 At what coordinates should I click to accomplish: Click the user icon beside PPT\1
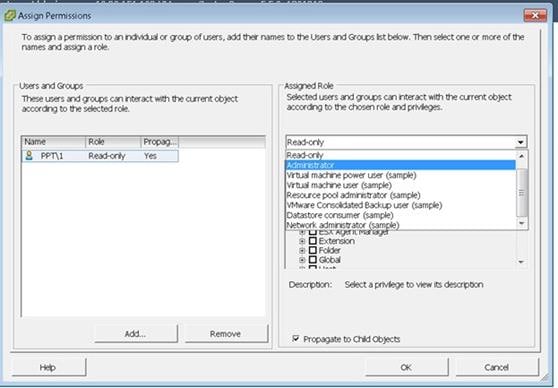tap(29, 156)
